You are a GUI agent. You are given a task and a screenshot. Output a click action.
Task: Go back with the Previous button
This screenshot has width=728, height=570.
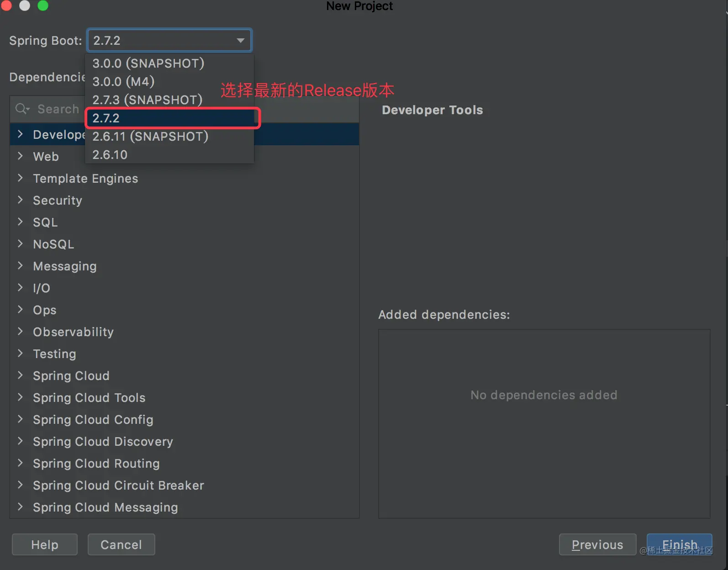(597, 544)
